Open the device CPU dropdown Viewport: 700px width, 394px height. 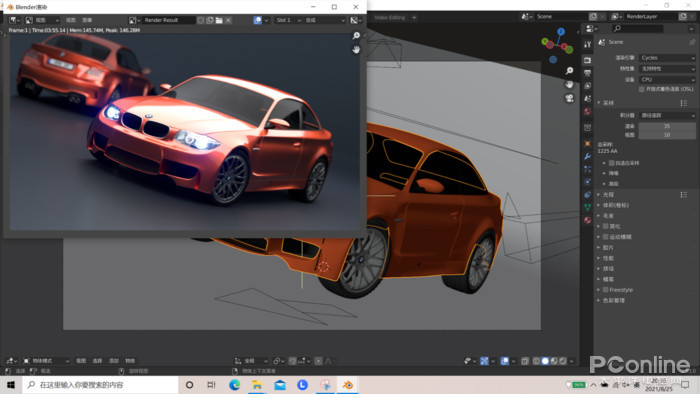667,79
